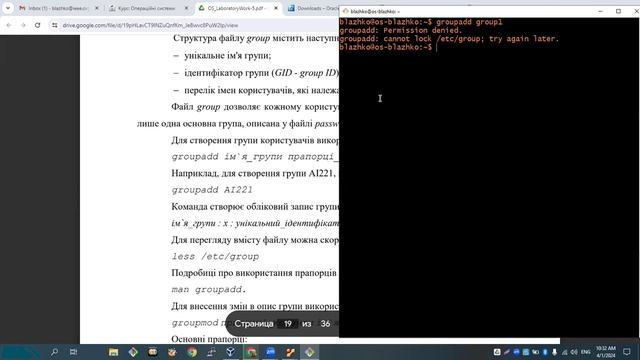The width and height of the screenshot is (640, 360).
Task: Open the clock showing 10:32 AM
Action: (x=606, y=352)
